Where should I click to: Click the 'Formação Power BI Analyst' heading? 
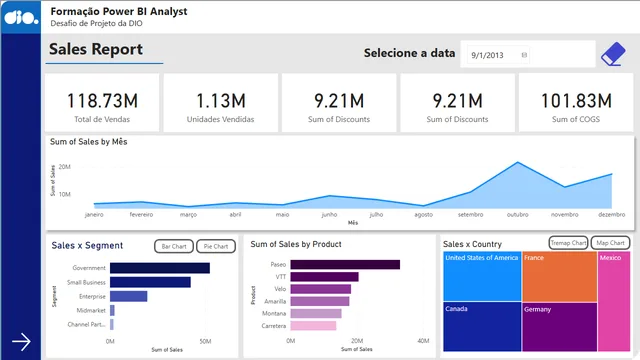(119, 11)
